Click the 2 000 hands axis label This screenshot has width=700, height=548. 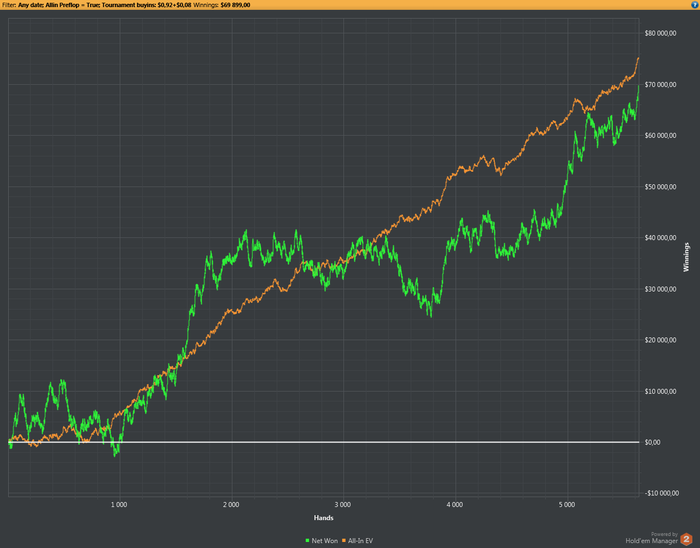pyautogui.click(x=231, y=505)
